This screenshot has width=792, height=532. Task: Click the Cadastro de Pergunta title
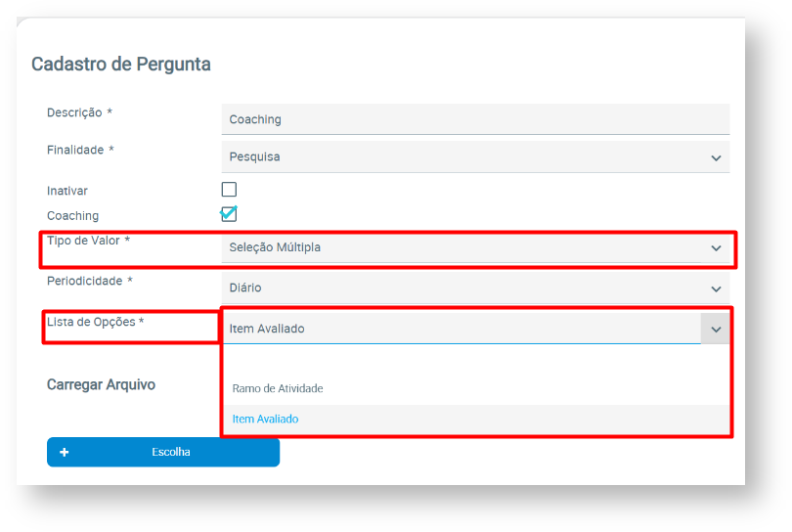pyautogui.click(x=121, y=65)
